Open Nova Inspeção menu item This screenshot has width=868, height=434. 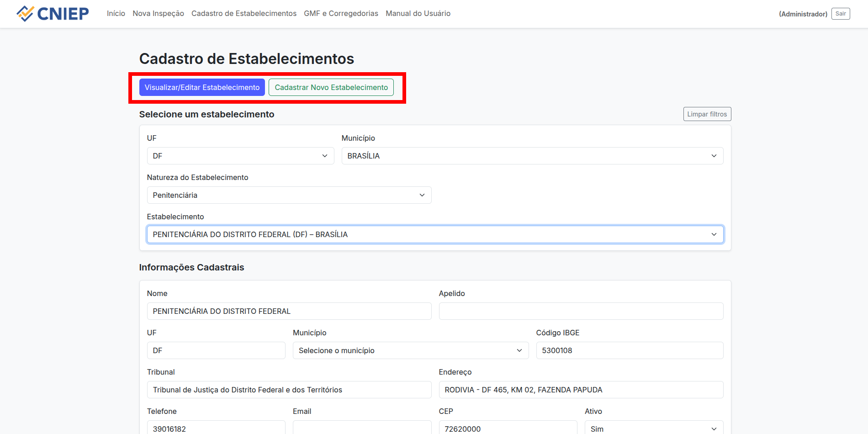click(158, 14)
